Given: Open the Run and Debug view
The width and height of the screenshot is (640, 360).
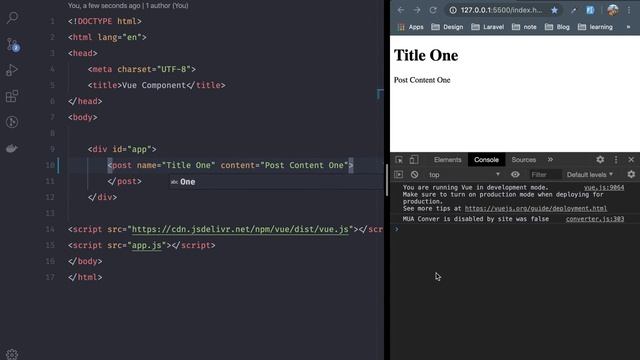Looking at the screenshot, I should coord(12,70).
